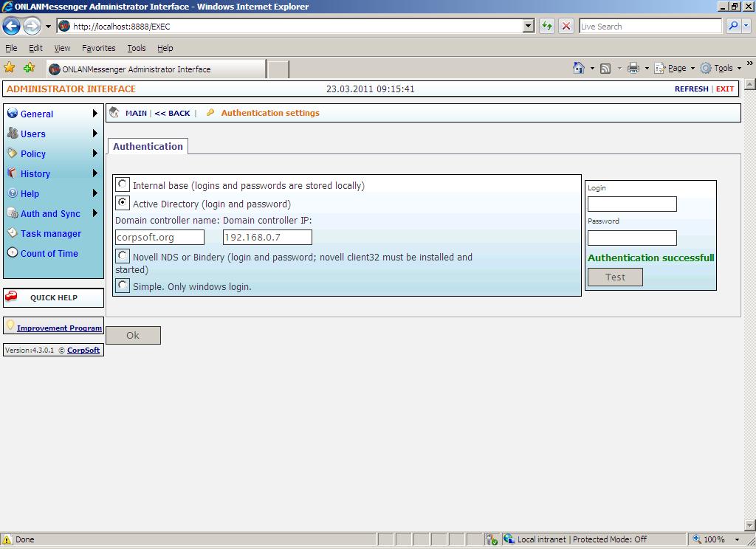Select the Internal base radio option

pyautogui.click(x=123, y=184)
